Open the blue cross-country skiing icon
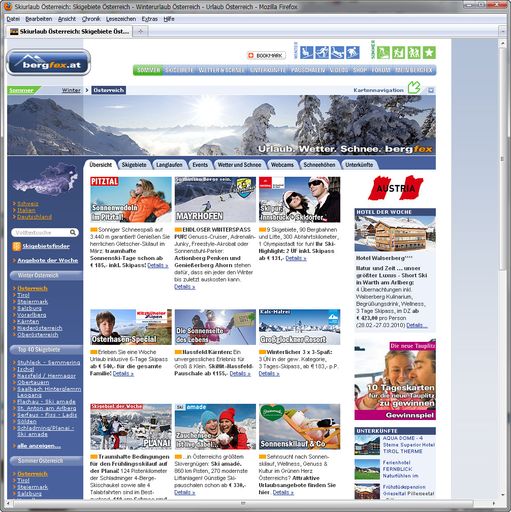511x512 pixels. click(322, 52)
